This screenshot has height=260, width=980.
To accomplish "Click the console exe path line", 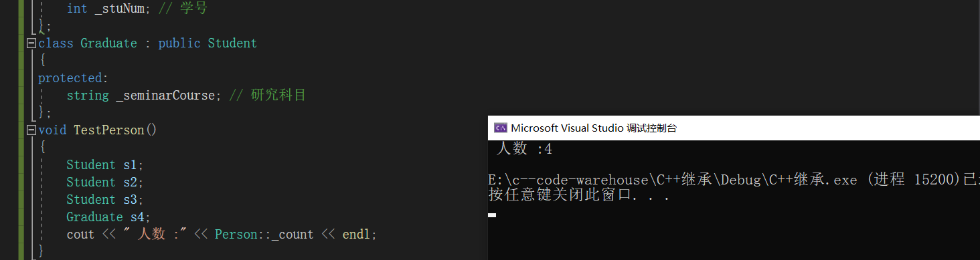I will pyautogui.click(x=734, y=180).
